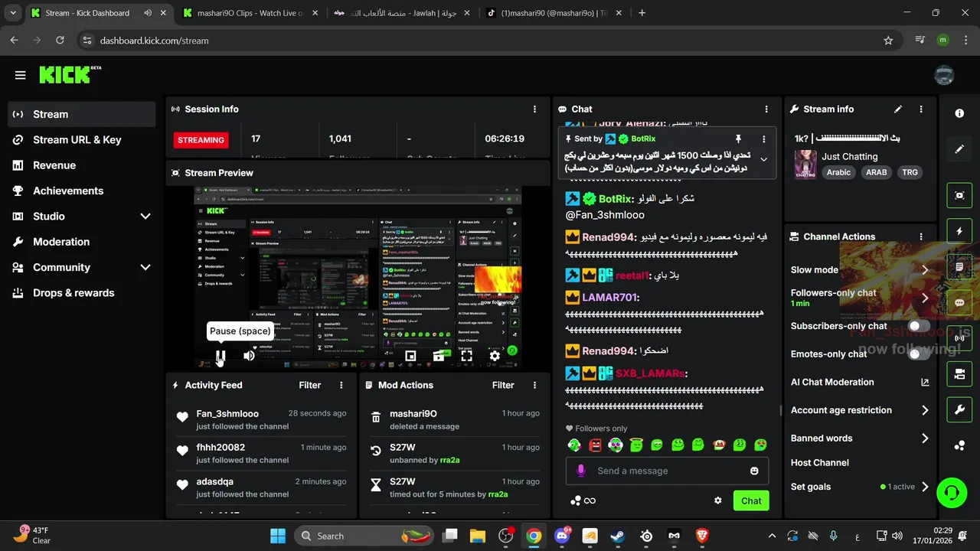Toggle Subscribers-only chat switch
980x551 pixels.
tap(919, 326)
